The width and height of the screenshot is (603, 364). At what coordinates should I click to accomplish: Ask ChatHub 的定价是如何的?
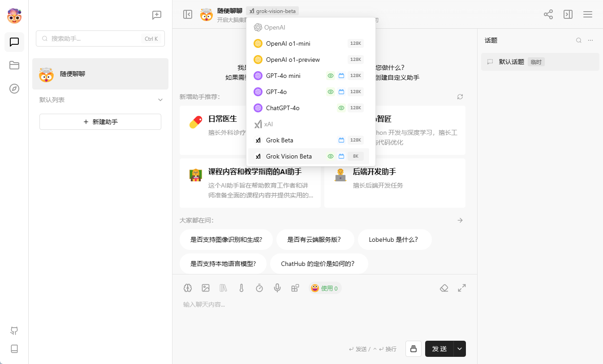(x=319, y=264)
